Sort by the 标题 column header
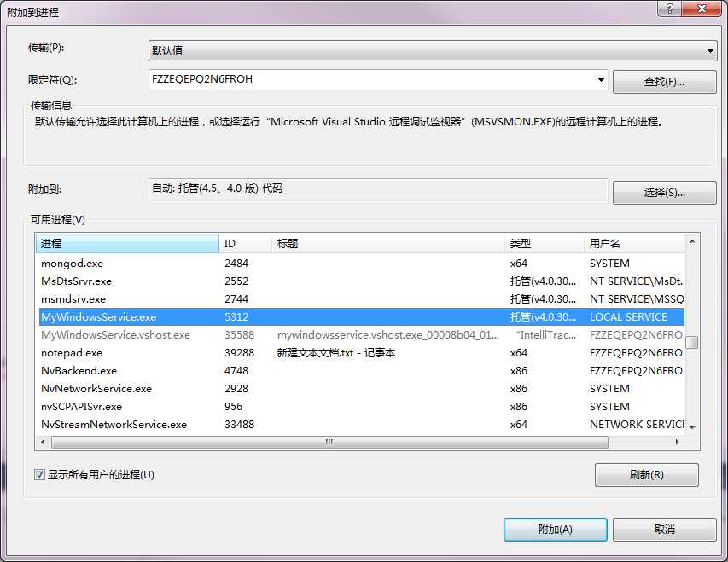Screen dimensions: 728x562 [388, 243]
